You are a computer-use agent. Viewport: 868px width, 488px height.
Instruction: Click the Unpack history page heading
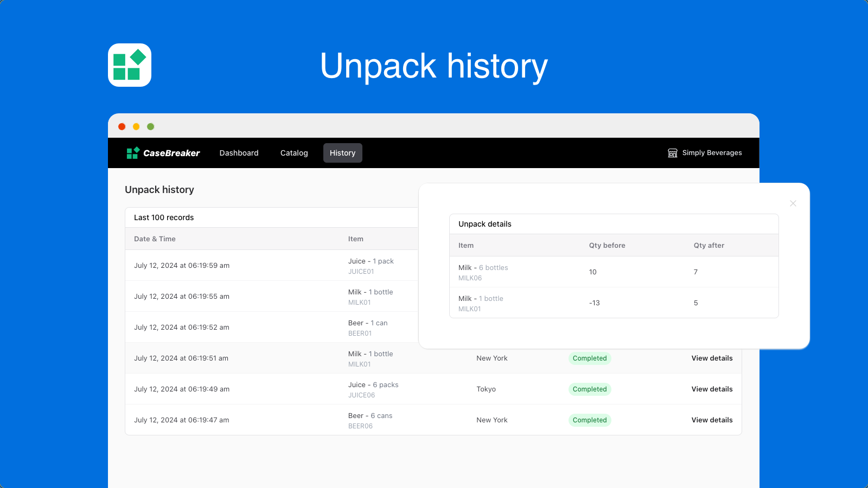click(159, 190)
